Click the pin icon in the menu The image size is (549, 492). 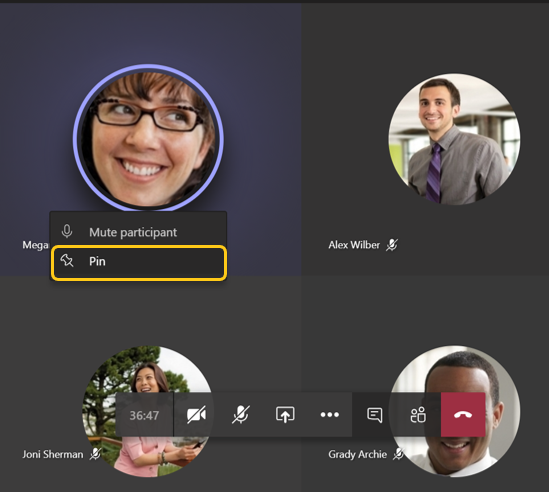coord(67,261)
